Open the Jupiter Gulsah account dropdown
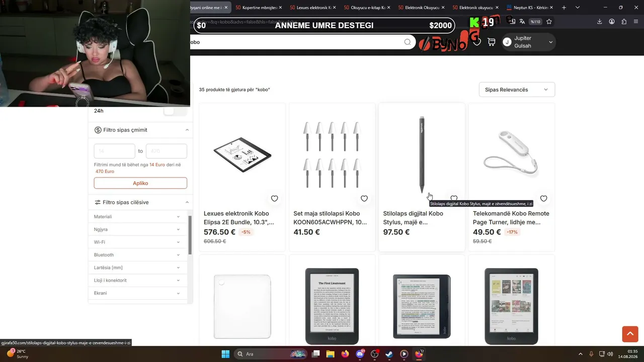Screen dimensions: 644x362 pos(528,42)
